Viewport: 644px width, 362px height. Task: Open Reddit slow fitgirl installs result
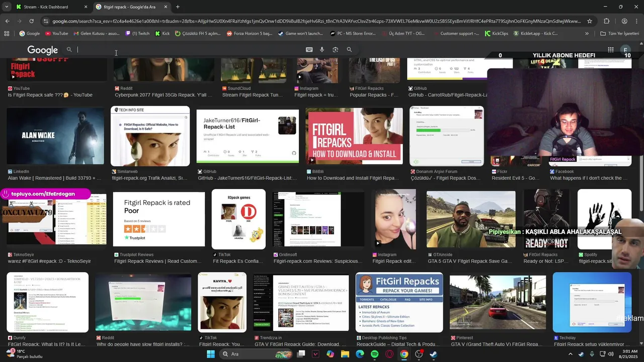pyautogui.click(x=143, y=344)
